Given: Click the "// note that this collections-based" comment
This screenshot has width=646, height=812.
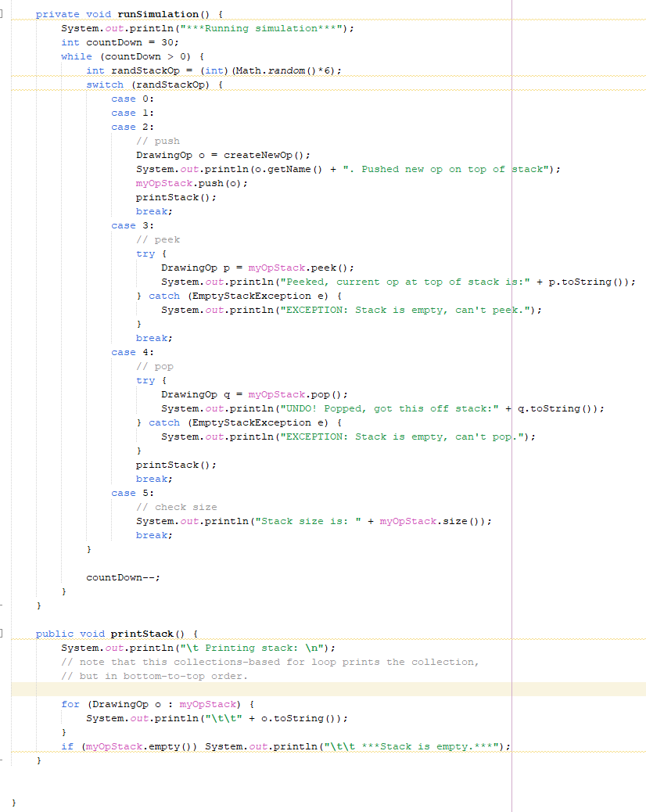Looking at the screenshot, I should pyautogui.click(x=270, y=662).
